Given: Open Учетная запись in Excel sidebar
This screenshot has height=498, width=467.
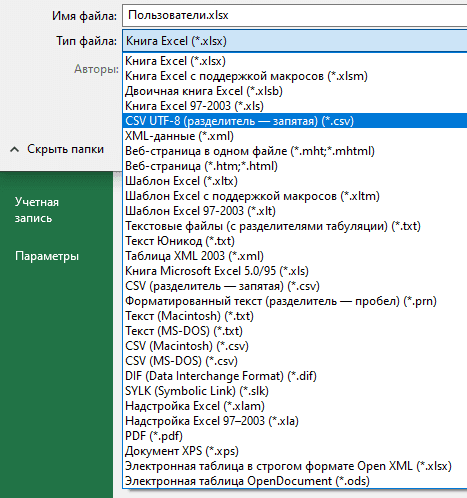Looking at the screenshot, I should 37,210.
